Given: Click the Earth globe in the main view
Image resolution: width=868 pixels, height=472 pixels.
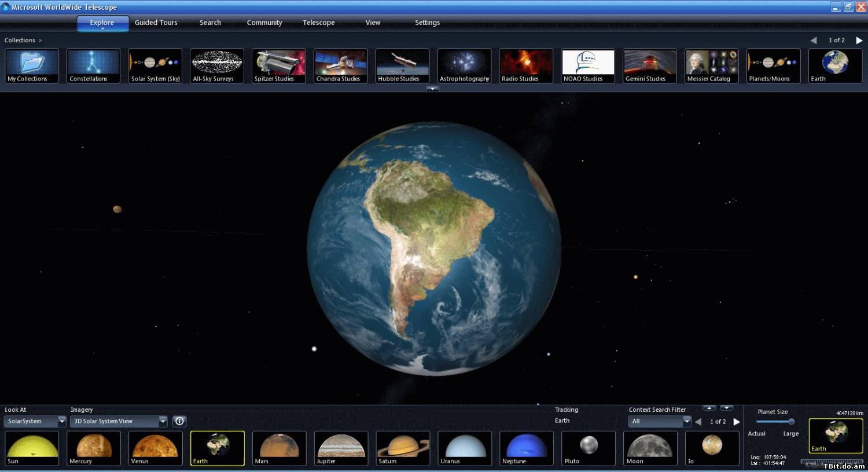Looking at the screenshot, I should click(x=434, y=248).
